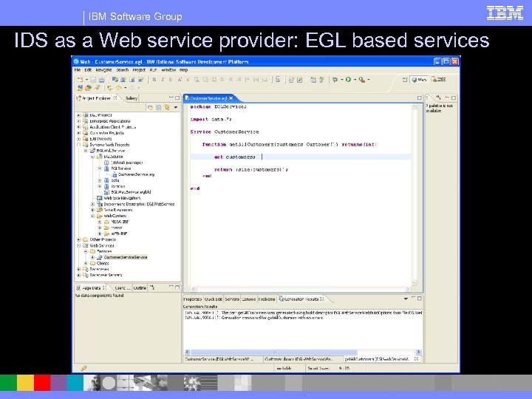The height and width of the screenshot is (399, 532).
Task: Open the Navigate menu
Action: 104,70
